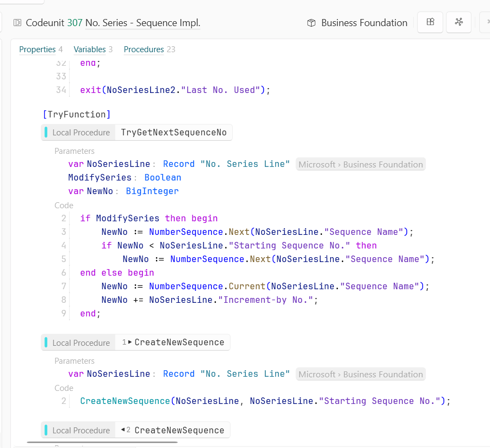
Task: Click the layout panel icon button in header
Action: pyautogui.click(x=430, y=22)
